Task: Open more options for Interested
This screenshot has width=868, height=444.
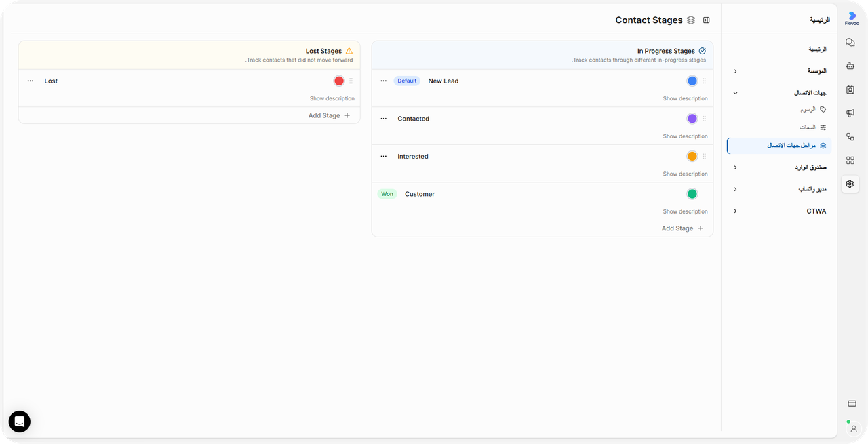Action: coord(384,156)
